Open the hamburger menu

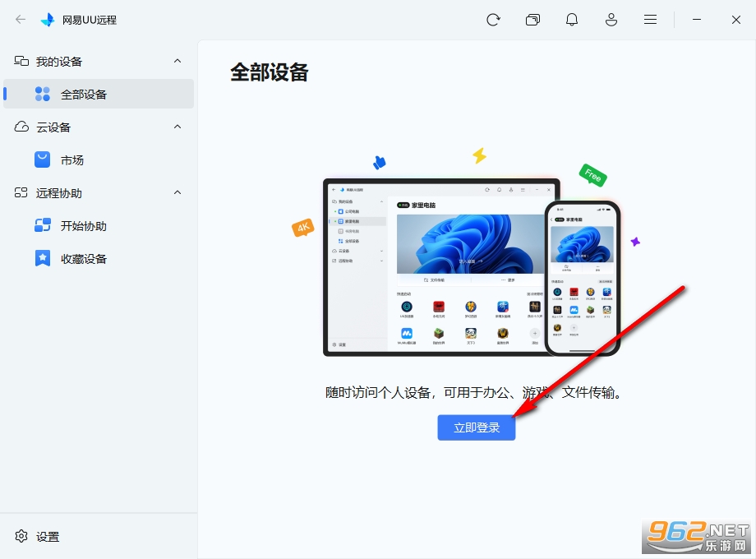click(x=651, y=20)
